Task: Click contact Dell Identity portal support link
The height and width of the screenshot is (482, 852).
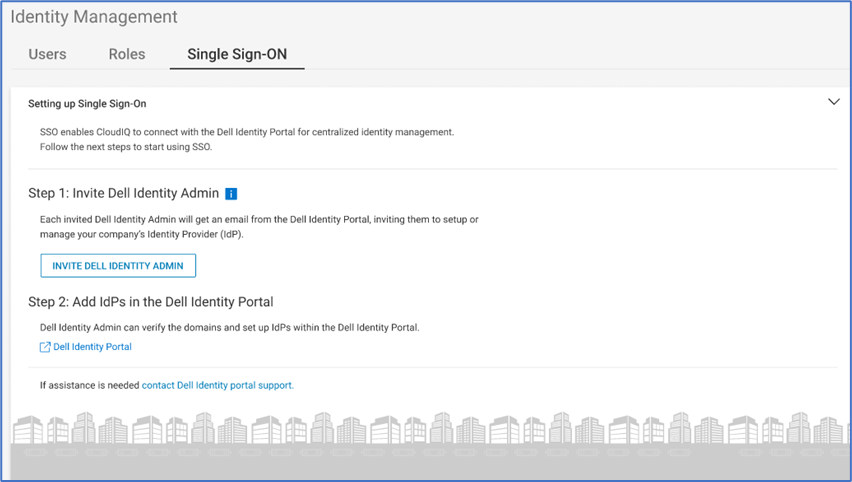Action: 218,385
